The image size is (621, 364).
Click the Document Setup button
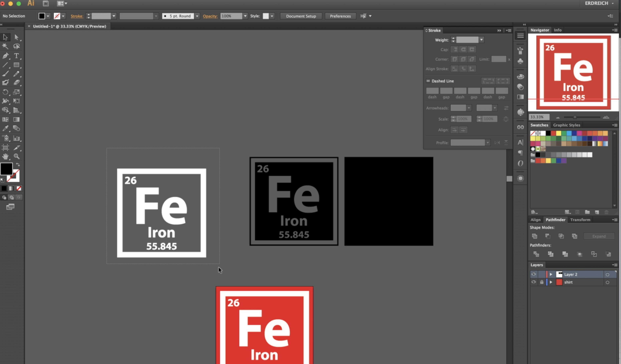[301, 16]
